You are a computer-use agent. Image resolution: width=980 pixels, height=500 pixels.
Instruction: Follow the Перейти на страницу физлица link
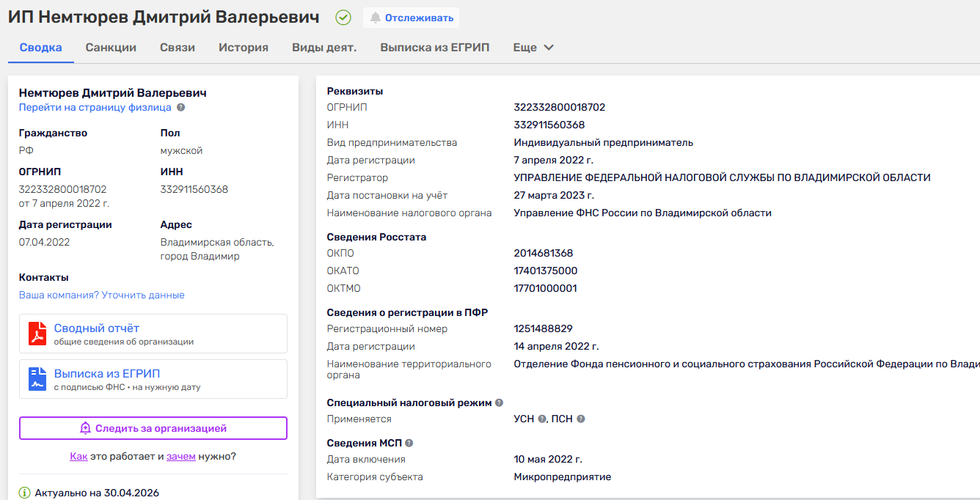pos(95,108)
